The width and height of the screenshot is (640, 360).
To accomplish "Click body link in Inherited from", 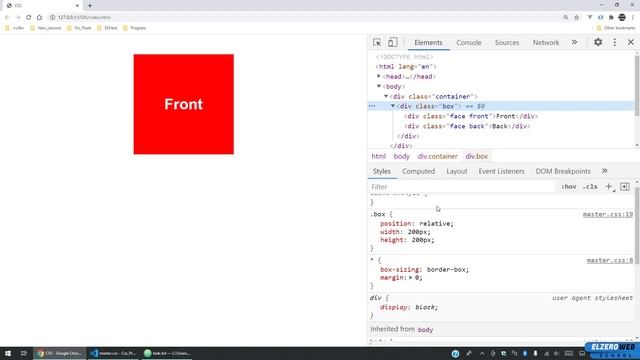I will [x=425, y=329].
